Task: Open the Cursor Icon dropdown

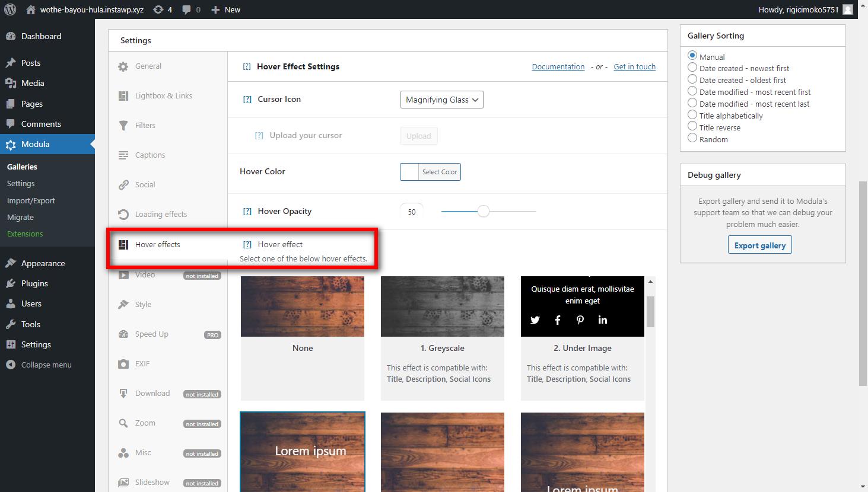Action: [441, 100]
